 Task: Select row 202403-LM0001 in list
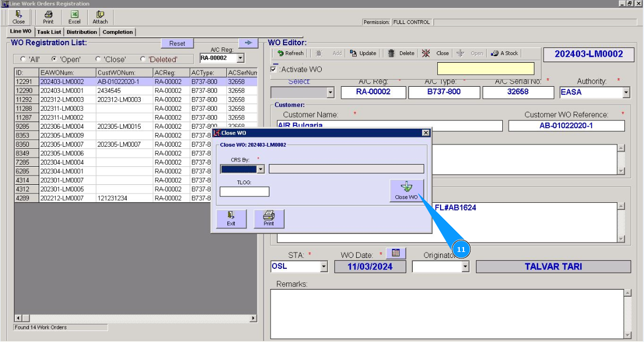click(x=136, y=91)
